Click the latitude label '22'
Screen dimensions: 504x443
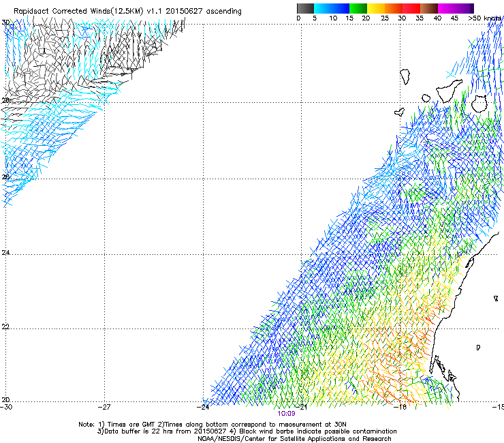(x=5, y=327)
